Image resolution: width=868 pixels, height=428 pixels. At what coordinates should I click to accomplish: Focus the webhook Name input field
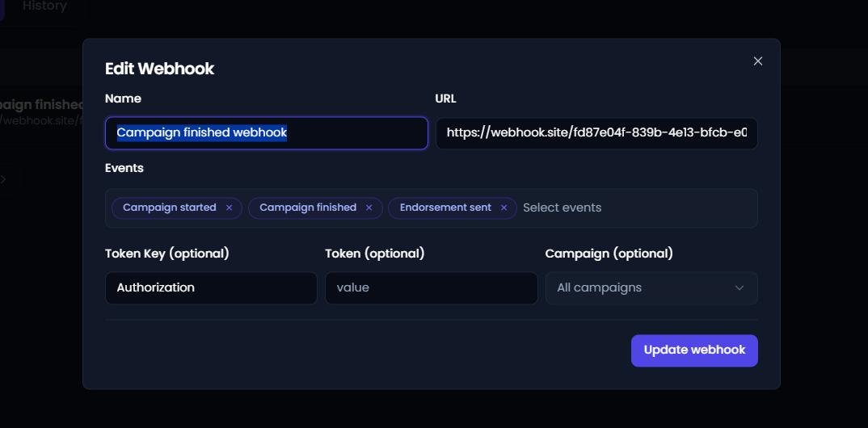pos(266,132)
